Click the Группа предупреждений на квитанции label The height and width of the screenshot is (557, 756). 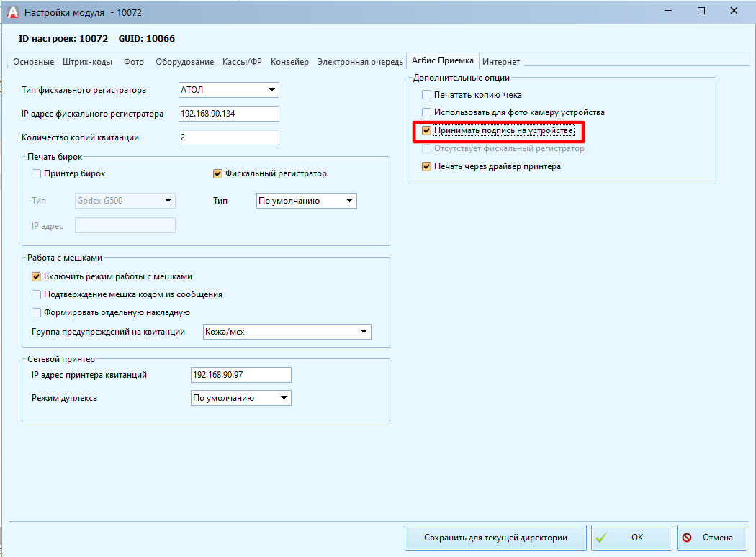pos(109,332)
